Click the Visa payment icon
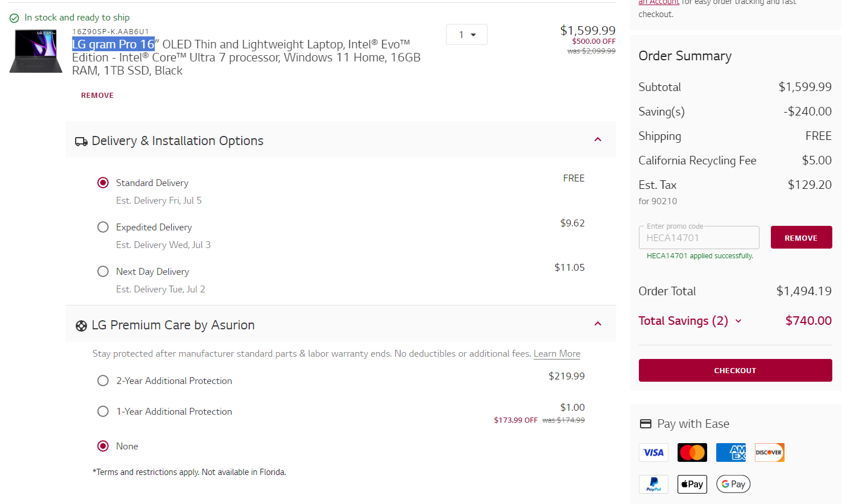Image resolution: width=867 pixels, height=504 pixels. pyautogui.click(x=653, y=453)
